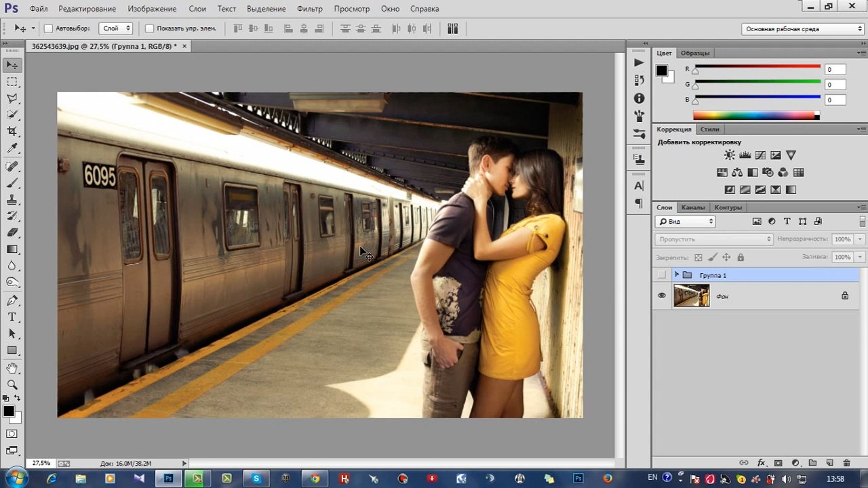The height and width of the screenshot is (488, 868).
Task: Click the foreground color swatch in toolbox
Action: [x=9, y=411]
